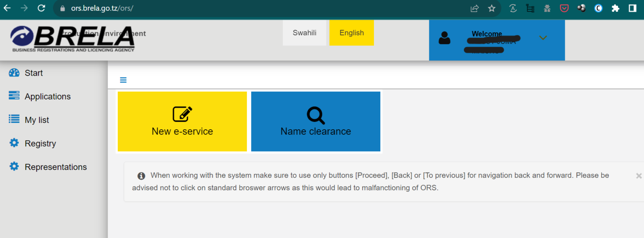Click the BRELA logo

[72, 39]
